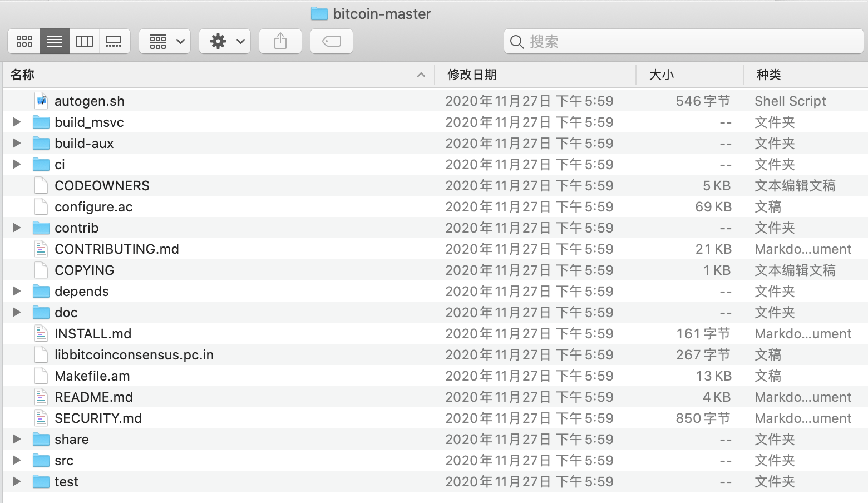The image size is (868, 503).
Task: Switch to column view
Action: pos(85,41)
